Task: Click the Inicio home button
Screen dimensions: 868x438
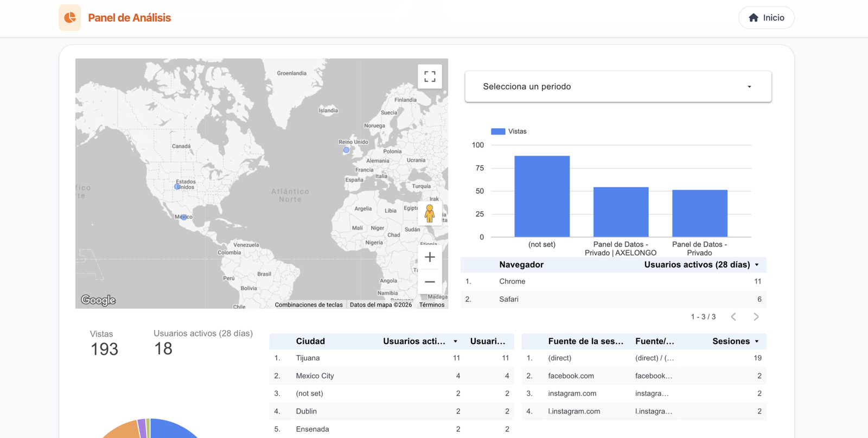Action: click(x=766, y=18)
